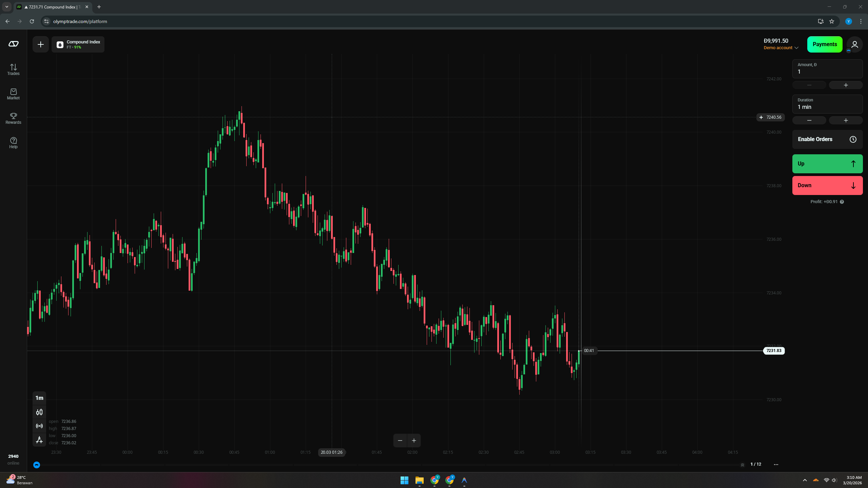The height and width of the screenshot is (488, 868).
Task: Open the Duration 1 min selector
Action: click(827, 104)
